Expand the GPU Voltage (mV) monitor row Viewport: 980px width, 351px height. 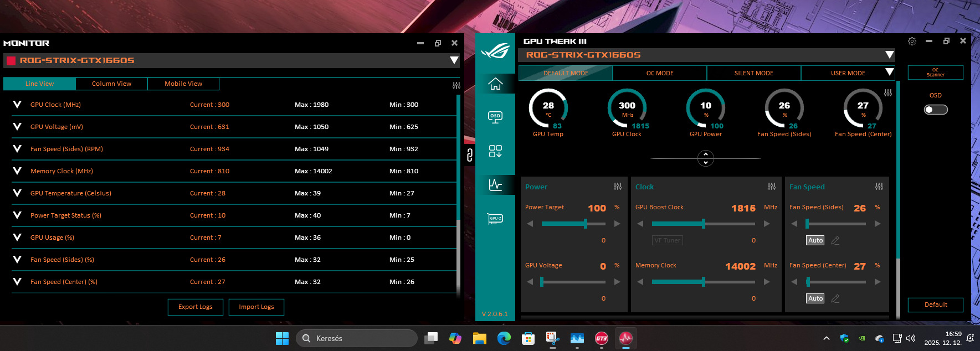[x=17, y=127]
